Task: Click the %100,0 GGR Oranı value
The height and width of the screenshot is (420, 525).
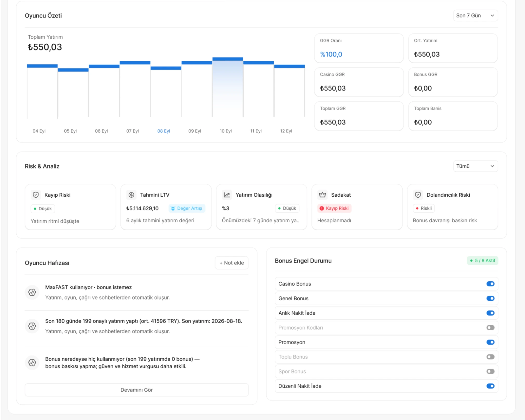Action: click(331, 54)
